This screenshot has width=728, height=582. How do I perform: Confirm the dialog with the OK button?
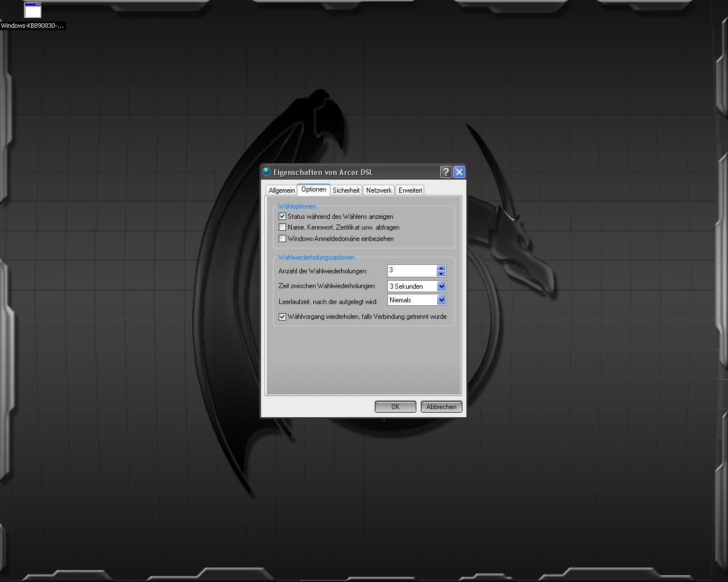(x=395, y=407)
